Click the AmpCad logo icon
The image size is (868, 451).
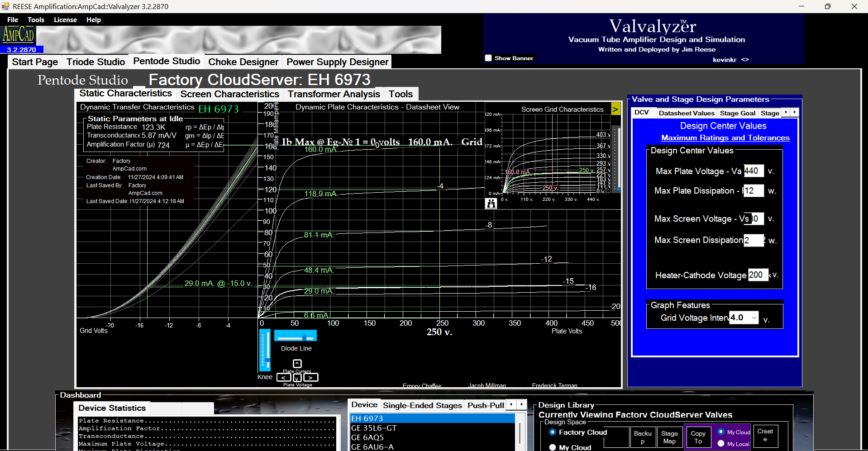[x=19, y=35]
